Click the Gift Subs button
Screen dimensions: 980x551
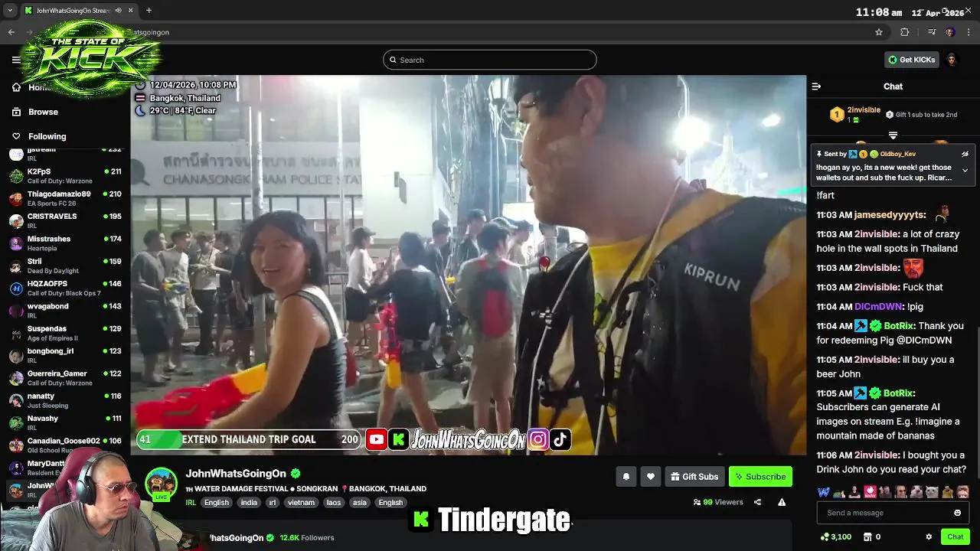pos(694,476)
